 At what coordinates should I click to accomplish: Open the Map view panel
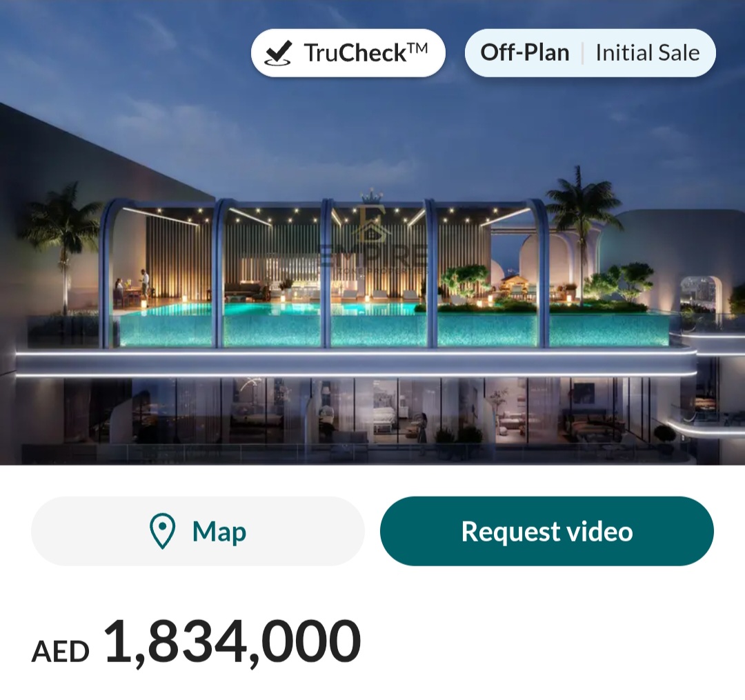click(x=199, y=531)
